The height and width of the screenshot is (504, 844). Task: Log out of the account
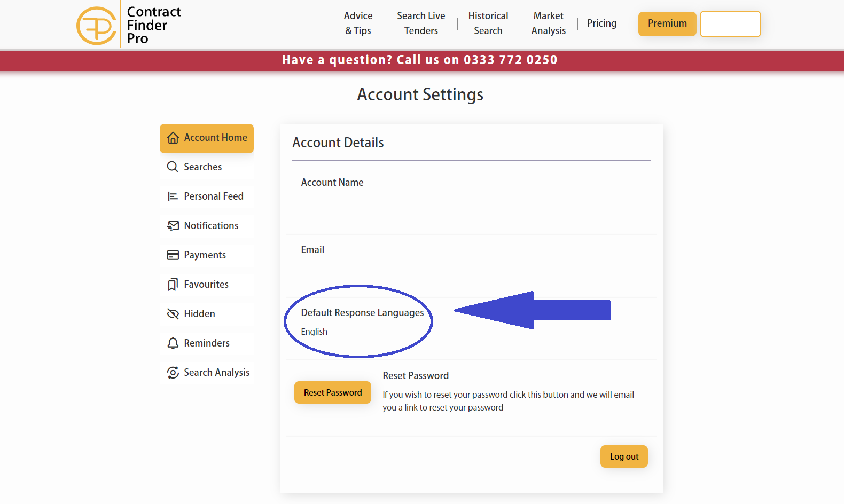(x=624, y=457)
